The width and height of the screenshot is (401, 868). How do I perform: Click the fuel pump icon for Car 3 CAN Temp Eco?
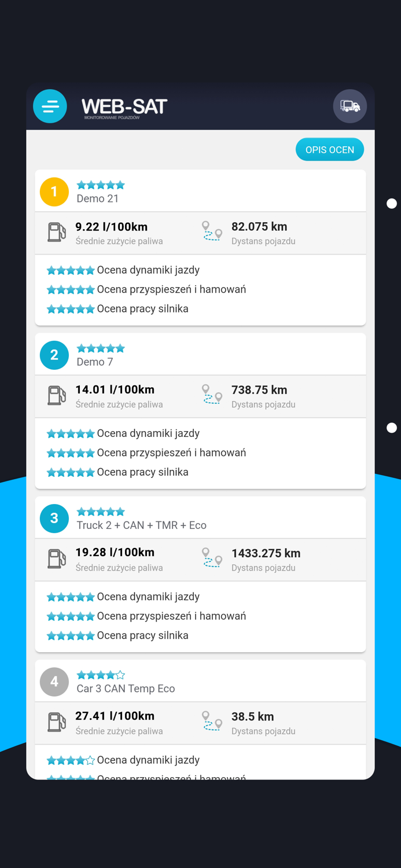pos(56,722)
